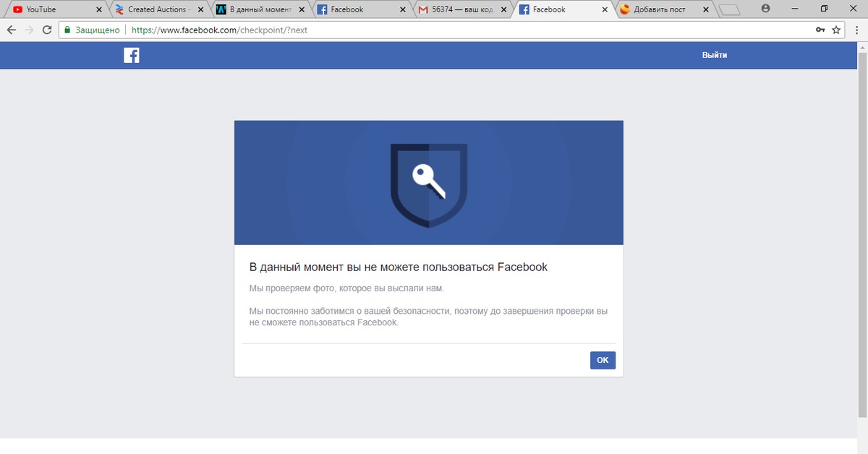
Task: Switch to the YouTube tab
Action: click(x=58, y=9)
